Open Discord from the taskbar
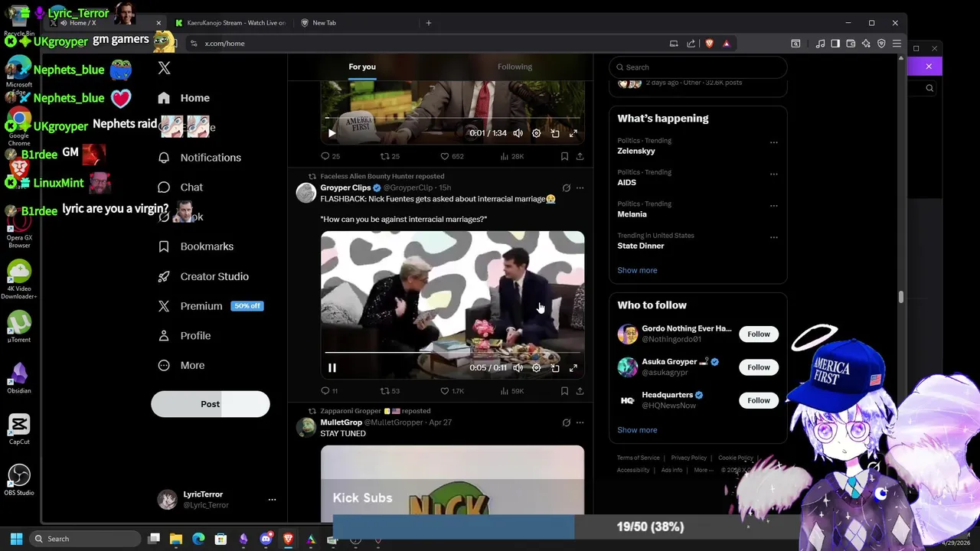Viewport: 980px width, 551px height. (266, 539)
